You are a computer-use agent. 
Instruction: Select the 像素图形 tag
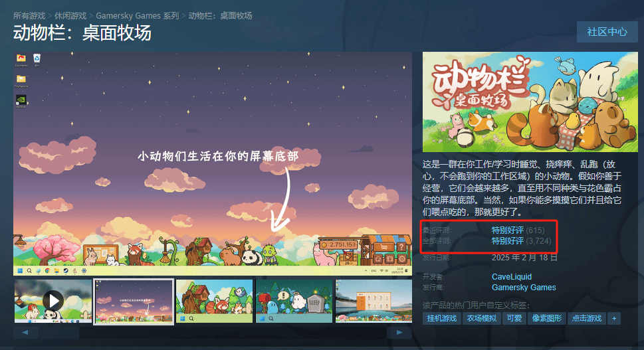[x=547, y=318]
